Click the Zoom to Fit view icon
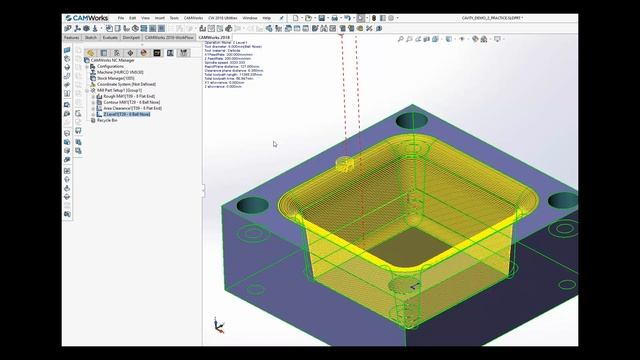Screen dimensions: 640x360 400,39
